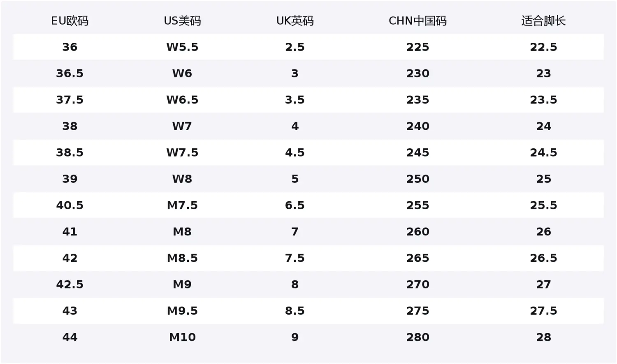Select the M10 US size cell
Viewport: 617px width, 364px height.
(182, 337)
